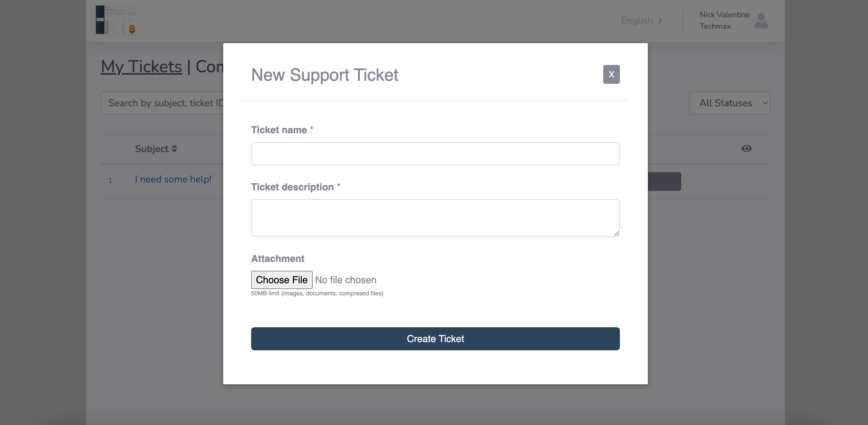
Task: Click the Nick Valentine account name
Action: pos(725,15)
